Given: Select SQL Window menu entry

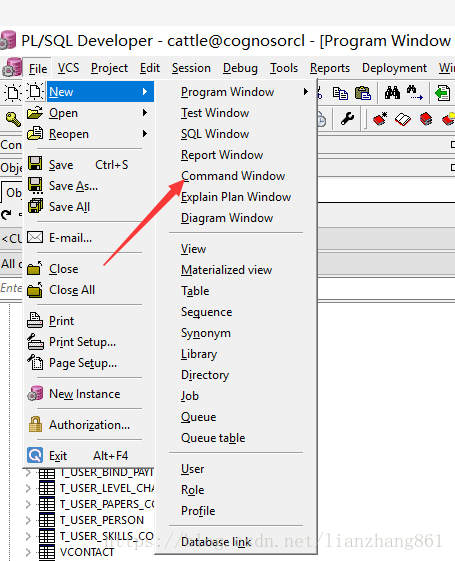Looking at the screenshot, I should click(215, 134).
